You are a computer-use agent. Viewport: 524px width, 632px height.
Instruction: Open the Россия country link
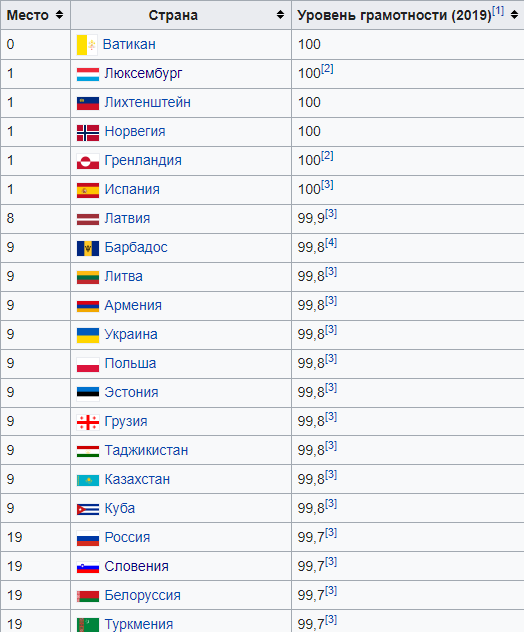tap(127, 537)
